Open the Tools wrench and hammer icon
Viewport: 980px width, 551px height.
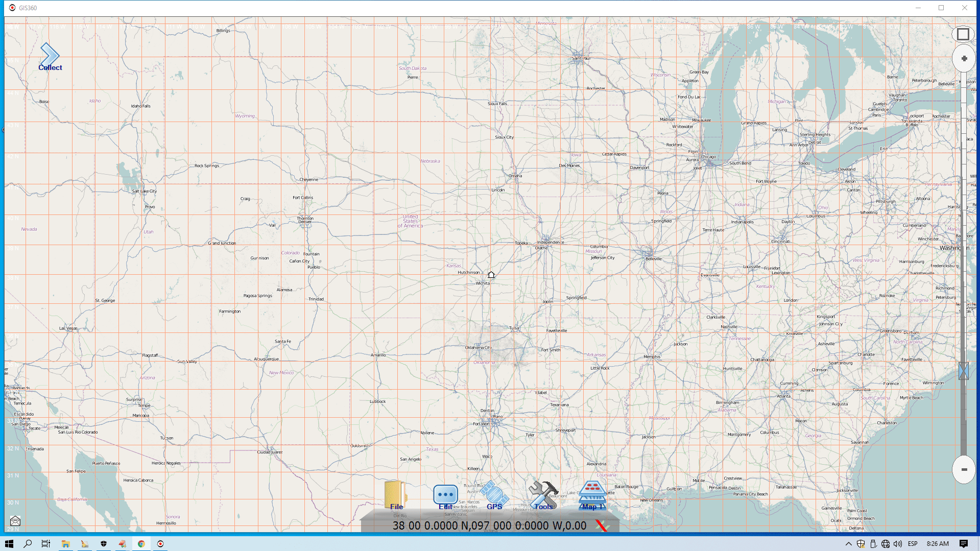click(543, 495)
